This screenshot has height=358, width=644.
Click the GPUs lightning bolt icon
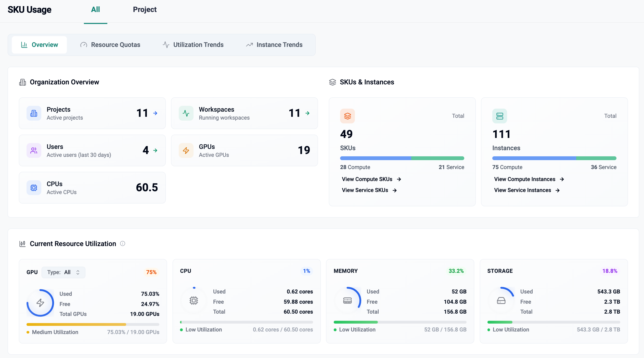coord(186,150)
